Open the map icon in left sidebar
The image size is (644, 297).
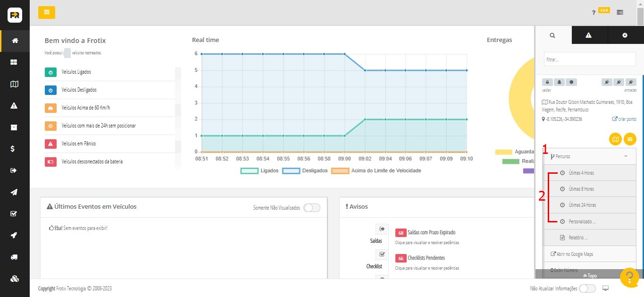15,84
